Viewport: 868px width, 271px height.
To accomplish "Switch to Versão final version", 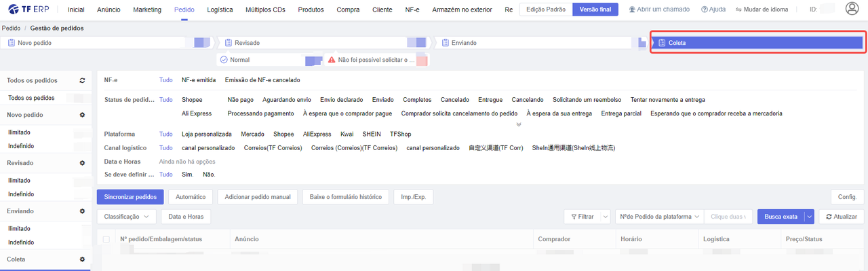I will 595,10.
